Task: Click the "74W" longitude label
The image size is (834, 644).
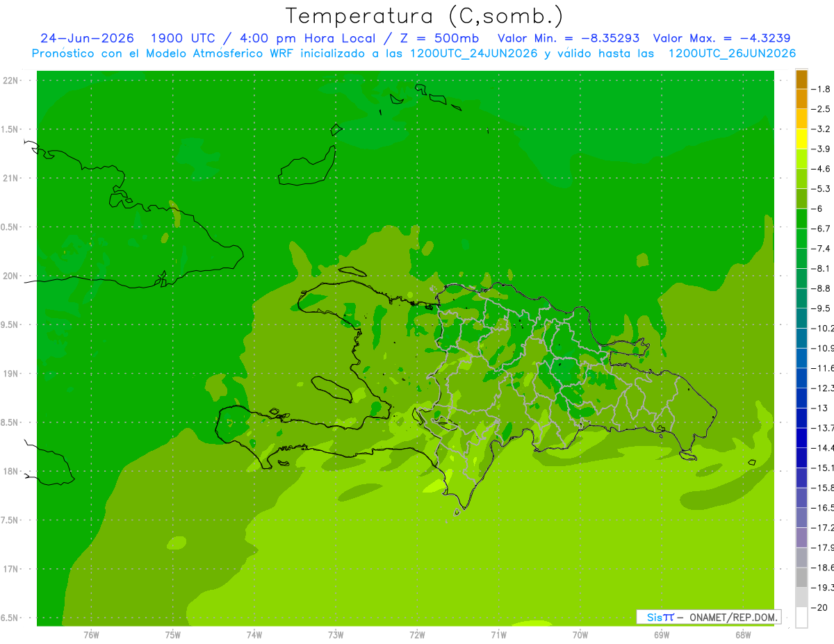Action: point(254,634)
